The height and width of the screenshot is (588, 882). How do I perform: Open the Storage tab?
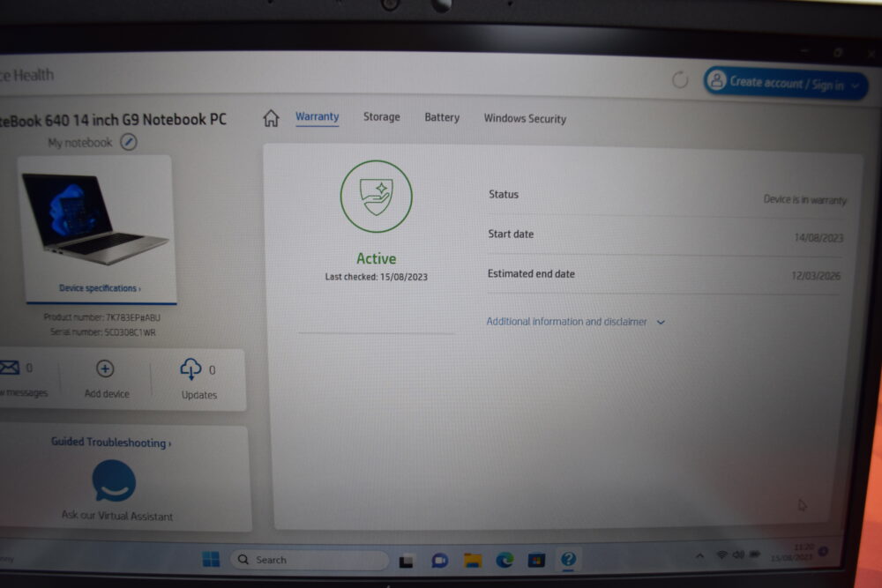point(381,117)
